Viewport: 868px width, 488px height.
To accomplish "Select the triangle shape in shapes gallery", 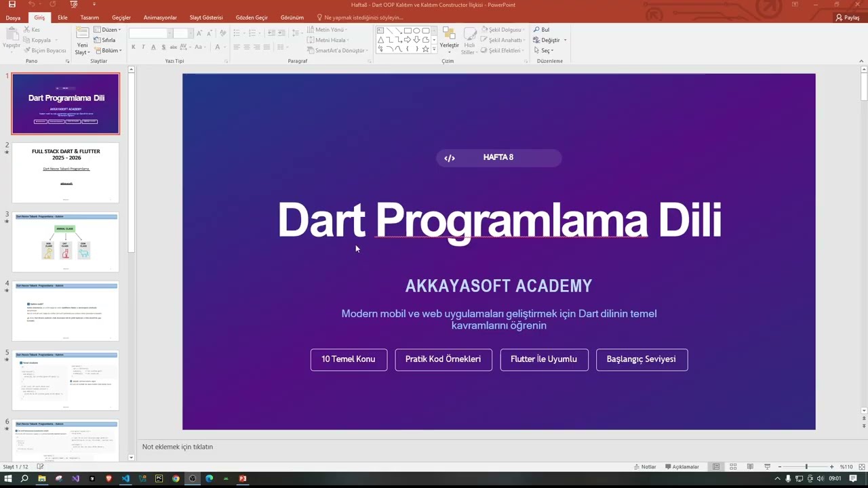I will pos(380,40).
